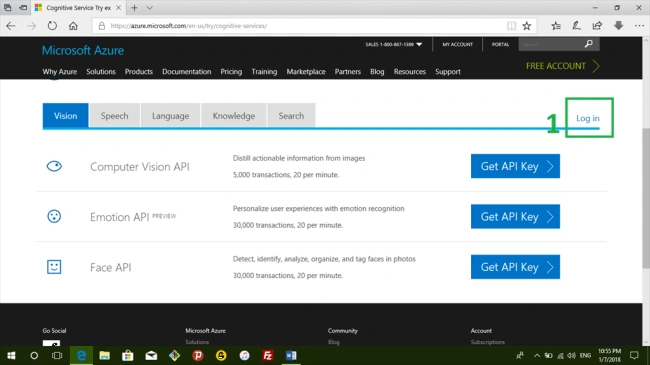Open MY ACCOUNT link
Screen dimensions: 650x365
click(457, 44)
